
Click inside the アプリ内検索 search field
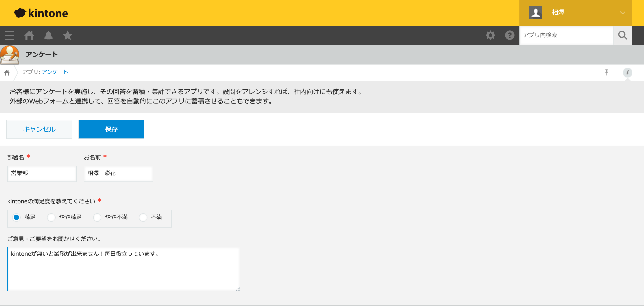point(566,35)
